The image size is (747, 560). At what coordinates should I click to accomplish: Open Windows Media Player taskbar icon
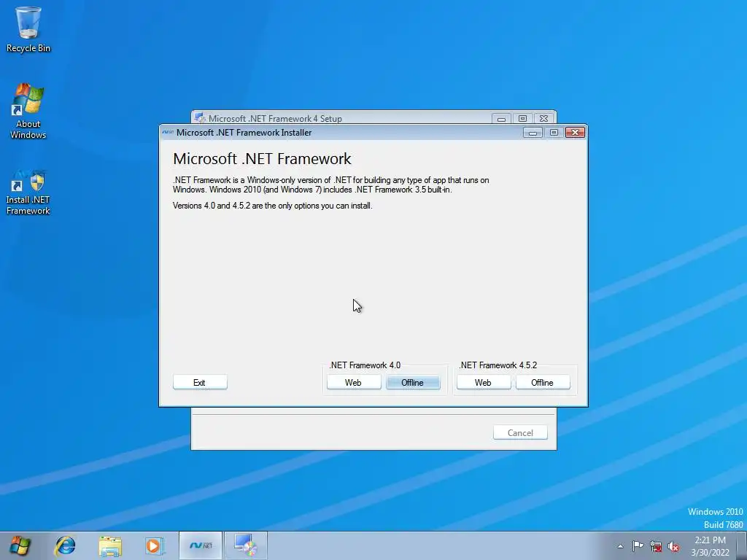(x=154, y=545)
